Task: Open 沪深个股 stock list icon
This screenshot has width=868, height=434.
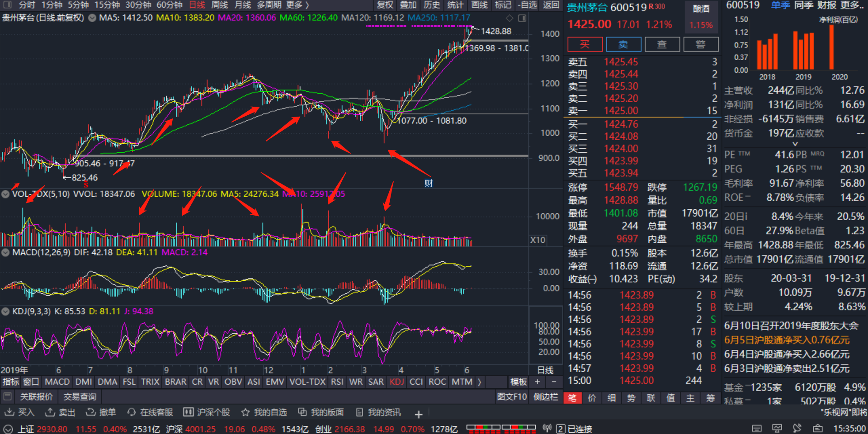Action: (188, 412)
